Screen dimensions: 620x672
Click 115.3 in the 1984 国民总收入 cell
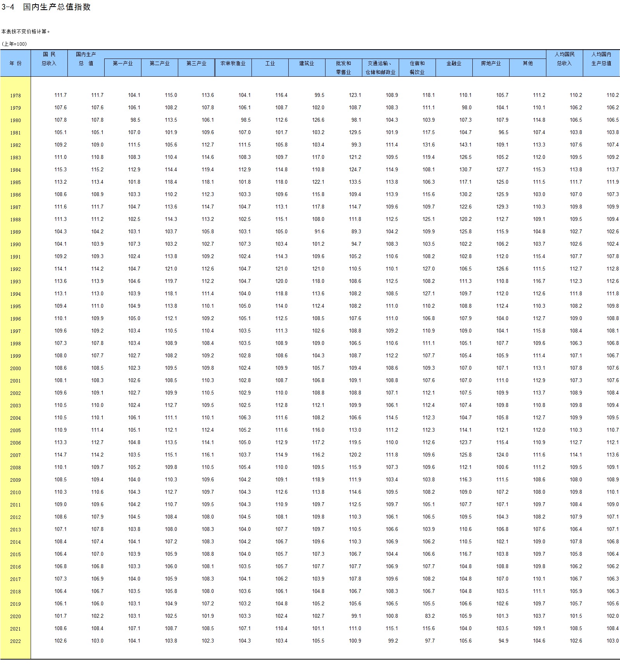(60, 170)
